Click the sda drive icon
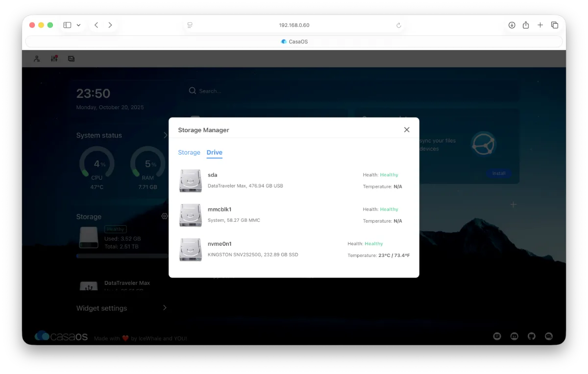The height and width of the screenshot is (374, 588). pyautogui.click(x=191, y=181)
